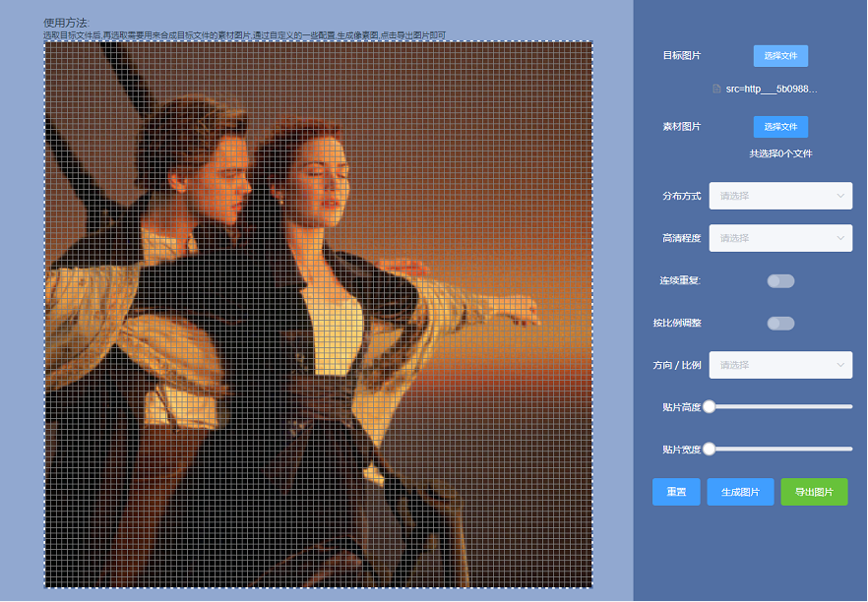Click the 贴片高度 slider handle

click(x=710, y=406)
